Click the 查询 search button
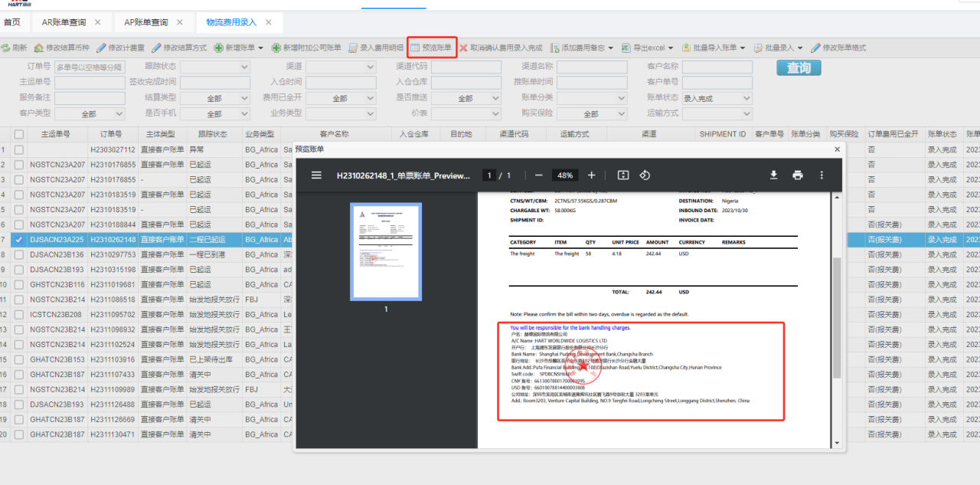980x485 pixels. (x=799, y=68)
